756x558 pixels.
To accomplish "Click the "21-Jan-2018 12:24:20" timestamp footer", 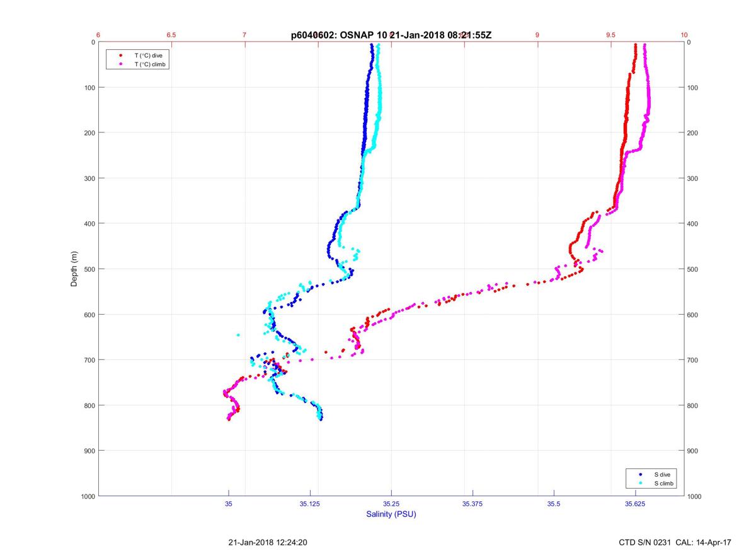I will [268, 542].
